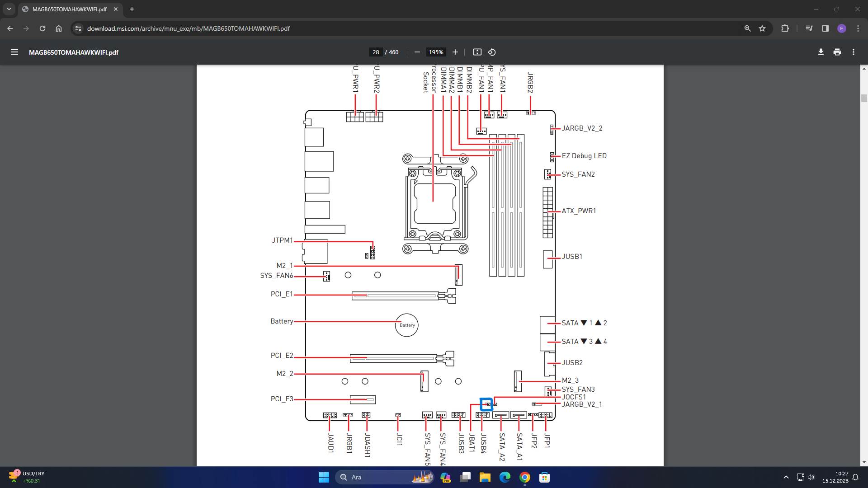This screenshot has width=868, height=488.
Task: Click the vertical scrollbar thumb
Action: coord(864,99)
